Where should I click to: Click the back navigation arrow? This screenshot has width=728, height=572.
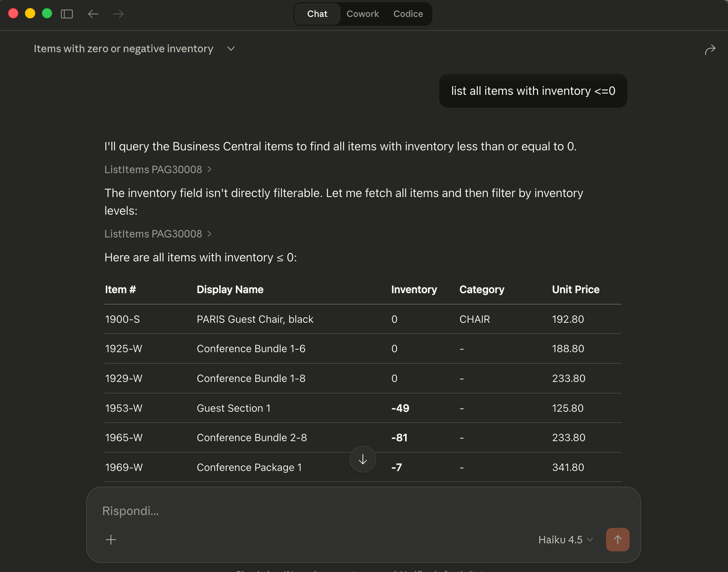point(93,14)
